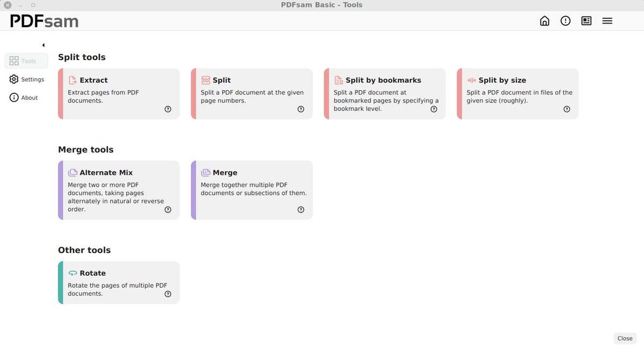Click 'Split a PDF document in files' text

pyautogui.click(x=514, y=92)
